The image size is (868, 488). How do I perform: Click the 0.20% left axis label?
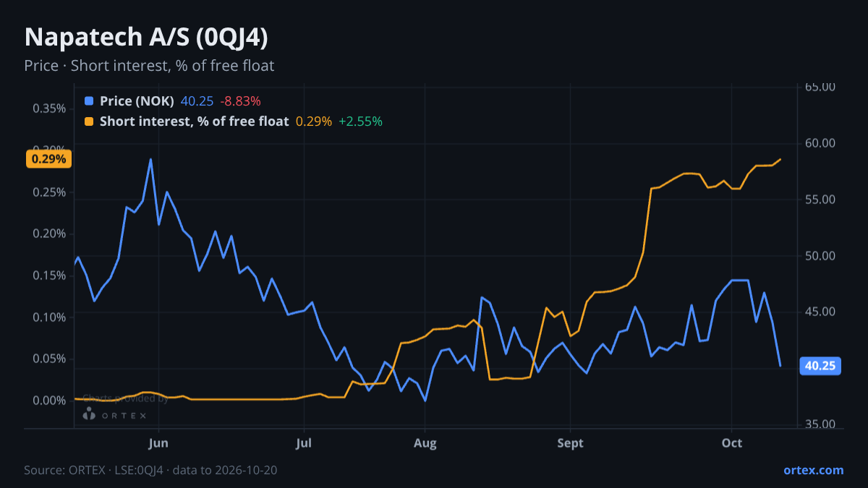pyautogui.click(x=49, y=234)
